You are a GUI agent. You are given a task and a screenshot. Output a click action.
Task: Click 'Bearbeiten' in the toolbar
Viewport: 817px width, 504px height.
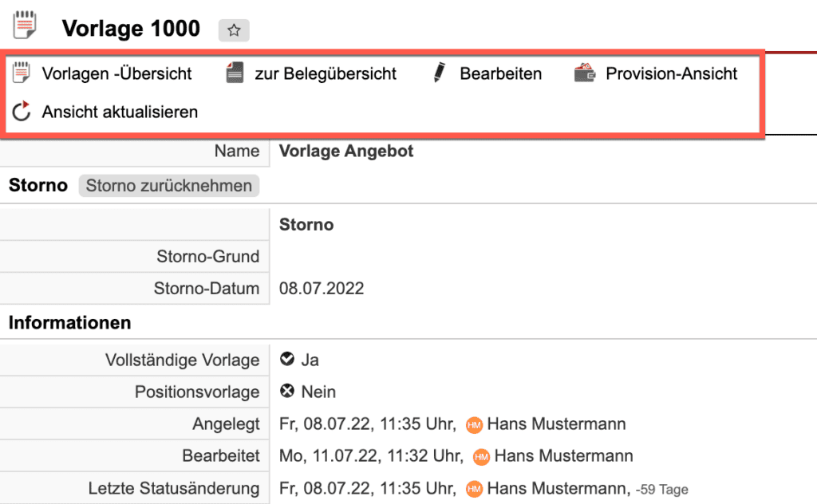click(500, 73)
